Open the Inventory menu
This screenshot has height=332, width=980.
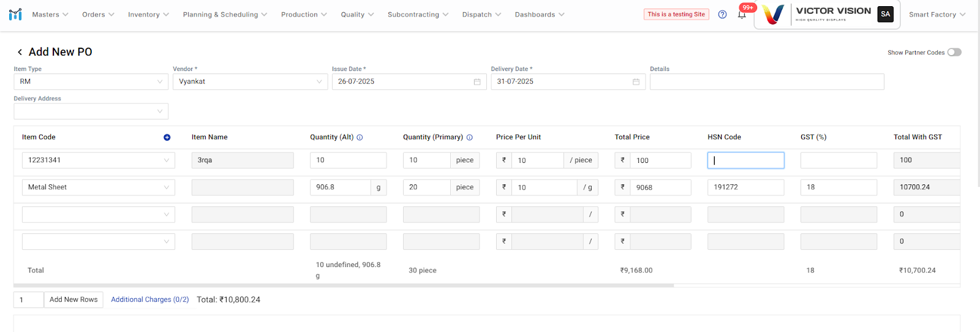148,14
